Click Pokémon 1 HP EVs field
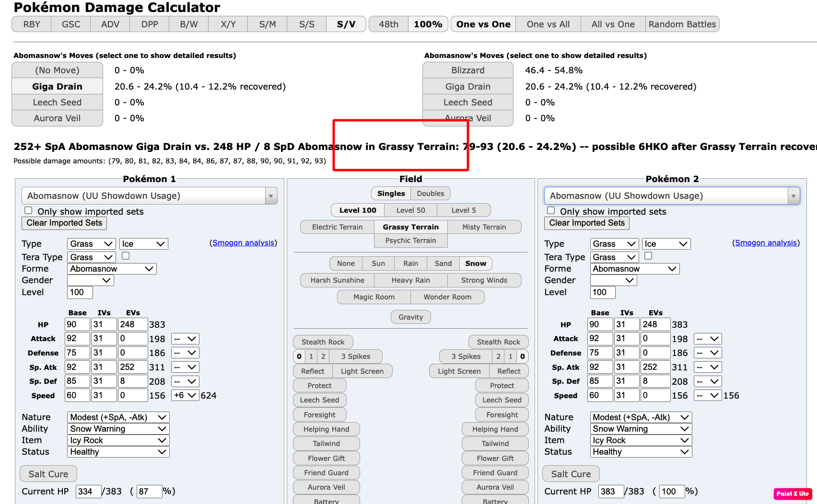 [133, 324]
